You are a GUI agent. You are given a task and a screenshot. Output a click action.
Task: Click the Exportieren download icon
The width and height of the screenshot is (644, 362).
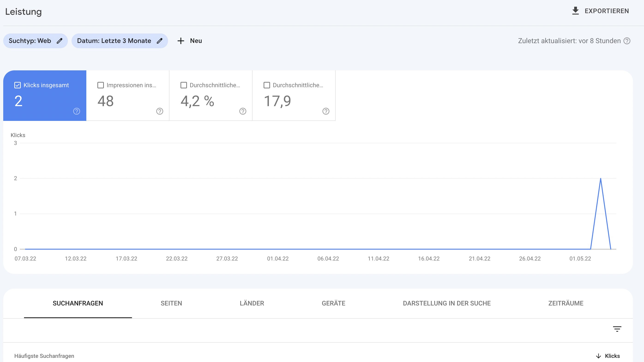576,11
